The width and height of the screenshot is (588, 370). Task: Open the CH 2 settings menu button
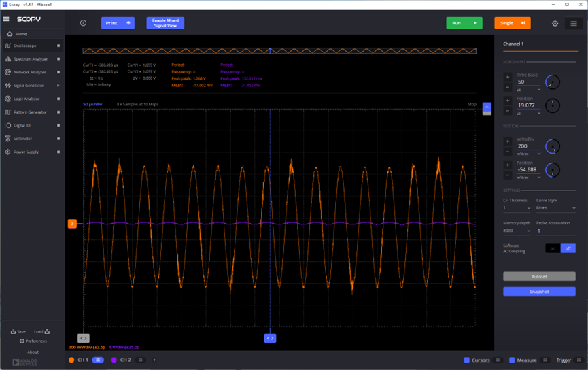(140, 360)
